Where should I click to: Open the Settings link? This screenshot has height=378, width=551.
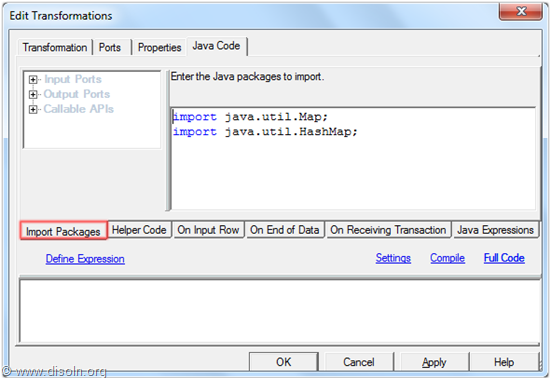393,258
